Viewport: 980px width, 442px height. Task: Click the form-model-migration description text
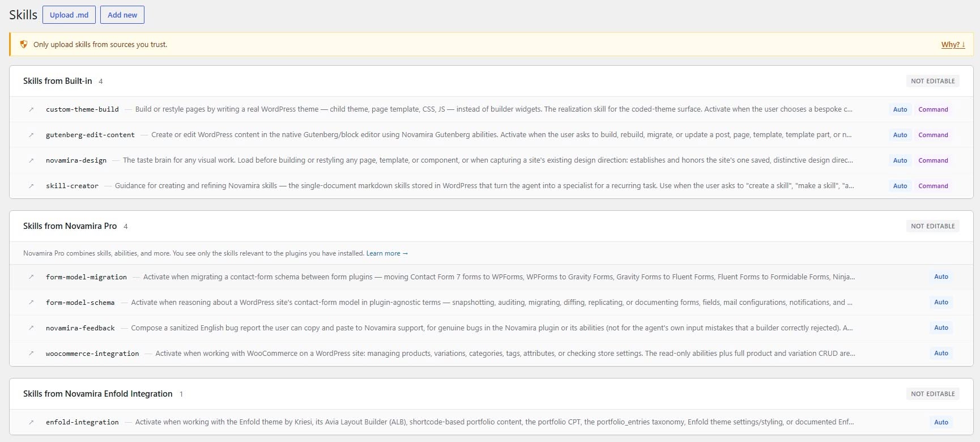coord(499,277)
